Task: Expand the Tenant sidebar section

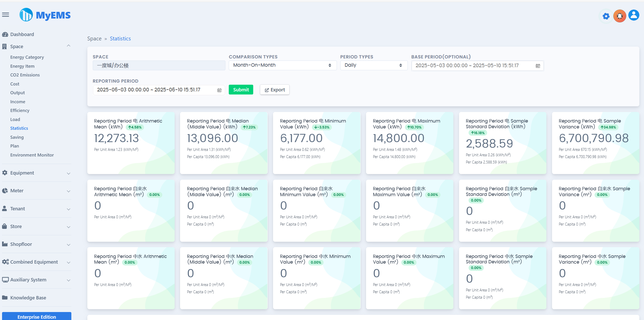Action: click(x=68, y=209)
